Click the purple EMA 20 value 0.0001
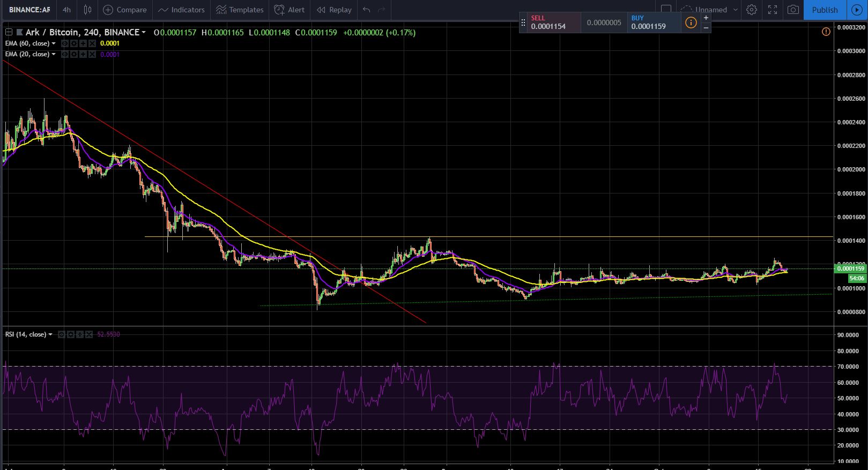Viewport: 868px width, 470px height. coord(110,54)
